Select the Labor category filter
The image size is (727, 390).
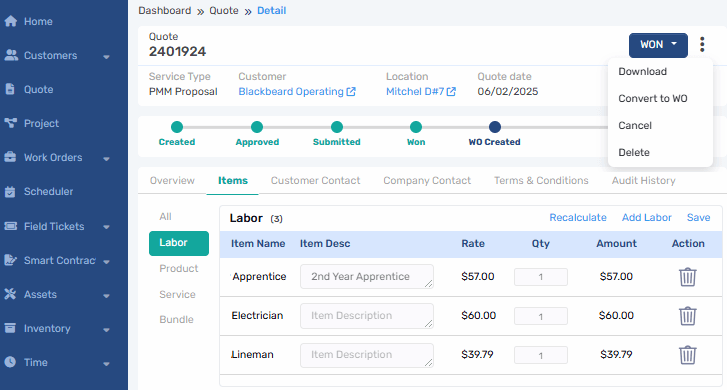[x=179, y=243]
